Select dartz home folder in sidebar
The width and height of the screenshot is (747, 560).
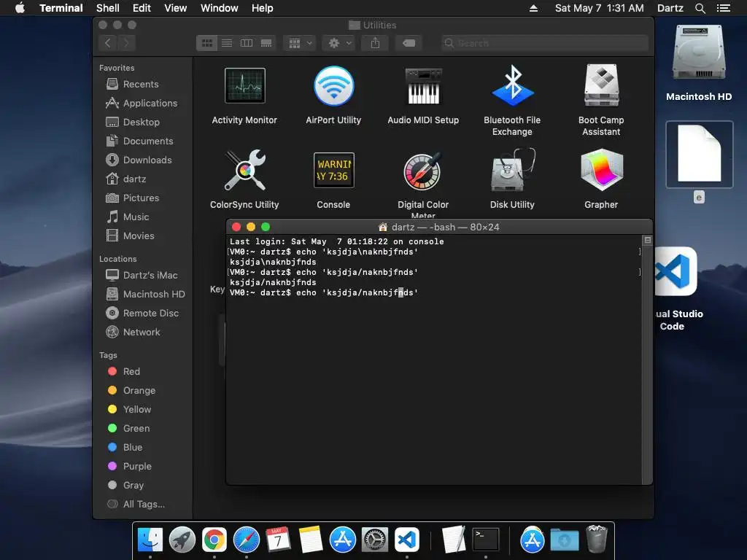click(x=125, y=179)
